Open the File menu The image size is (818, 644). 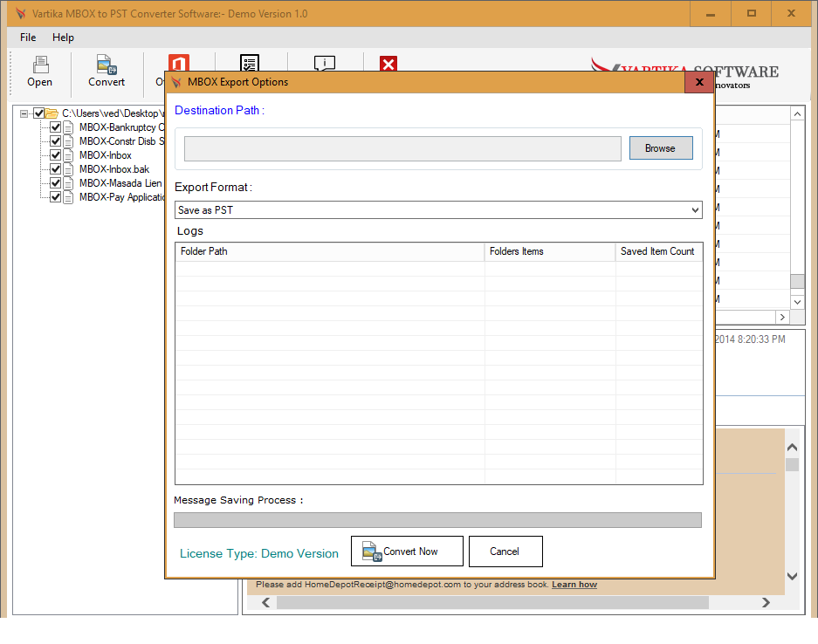pyautogui.click(x=28, y=38)
